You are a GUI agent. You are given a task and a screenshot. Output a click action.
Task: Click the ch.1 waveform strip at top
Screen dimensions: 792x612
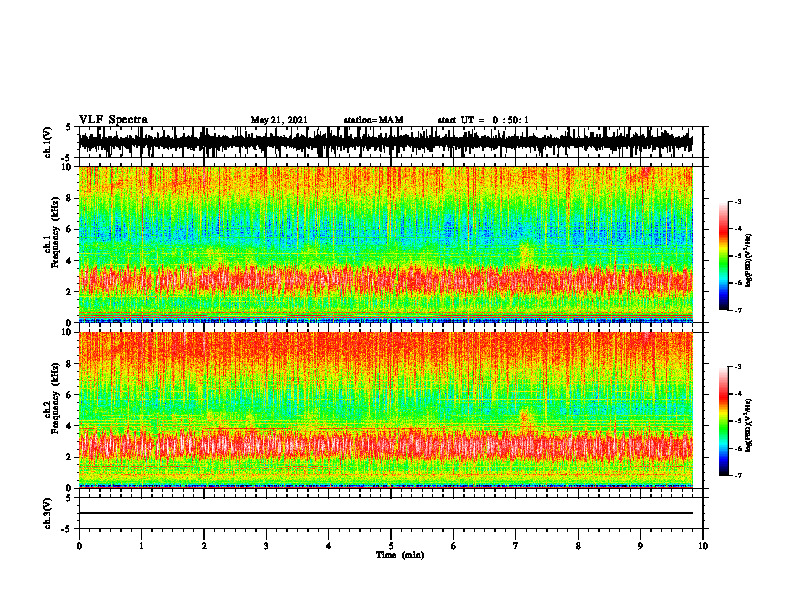(x=385, y=142)
